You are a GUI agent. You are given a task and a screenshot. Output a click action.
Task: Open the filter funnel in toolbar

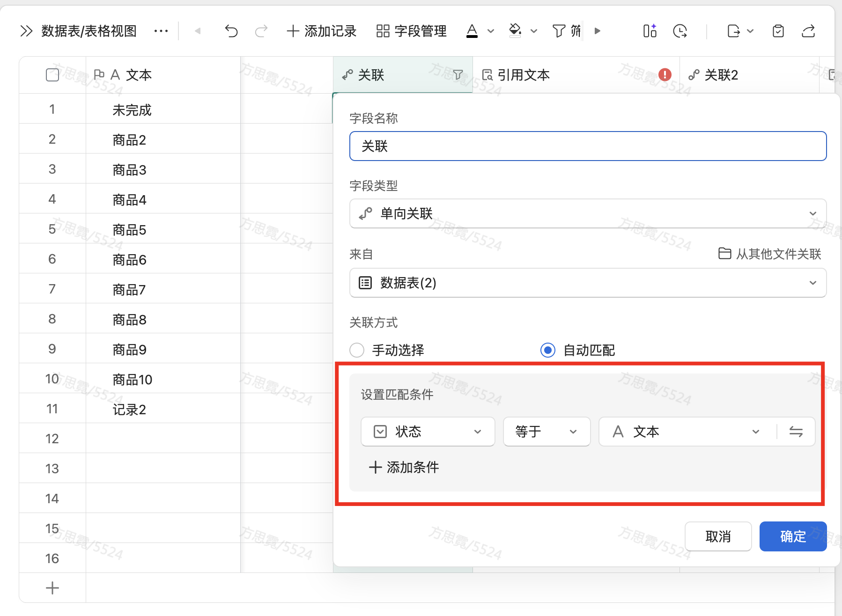pyautogui.click(x=559, y=31)
